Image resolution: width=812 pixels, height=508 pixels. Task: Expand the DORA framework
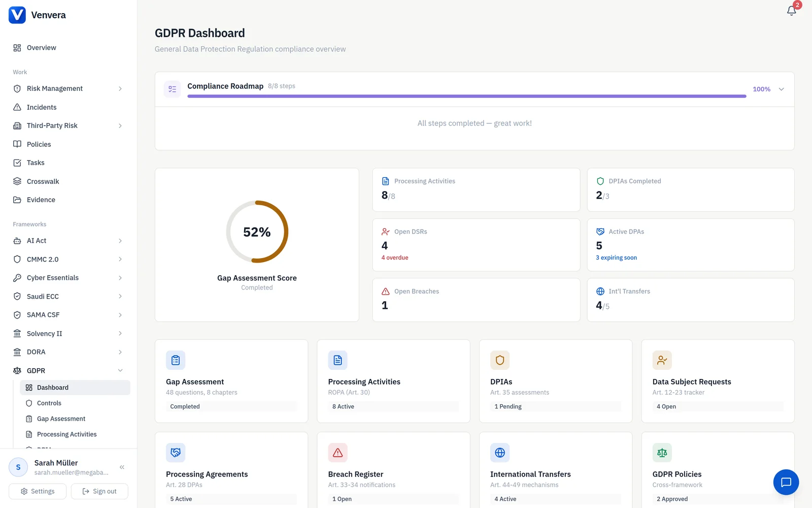coord(120,352)
